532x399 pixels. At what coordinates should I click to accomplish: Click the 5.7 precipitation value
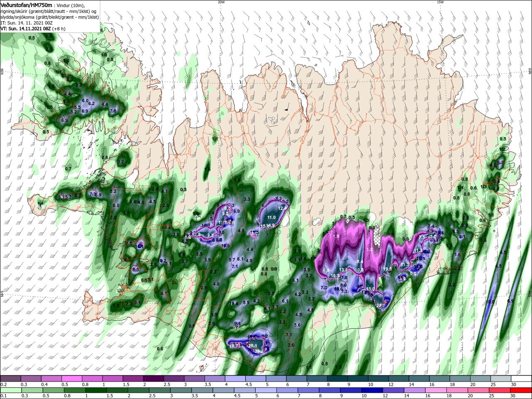click(x=232, y=260)
